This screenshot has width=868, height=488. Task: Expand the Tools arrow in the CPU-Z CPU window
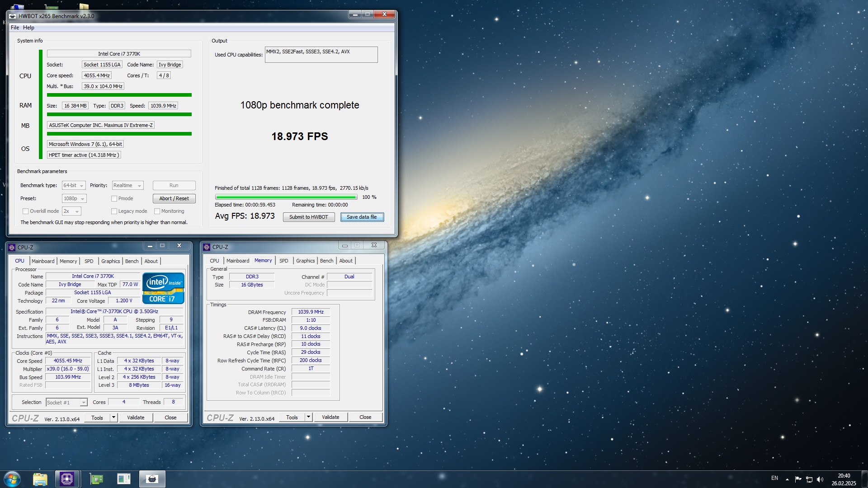114,418
